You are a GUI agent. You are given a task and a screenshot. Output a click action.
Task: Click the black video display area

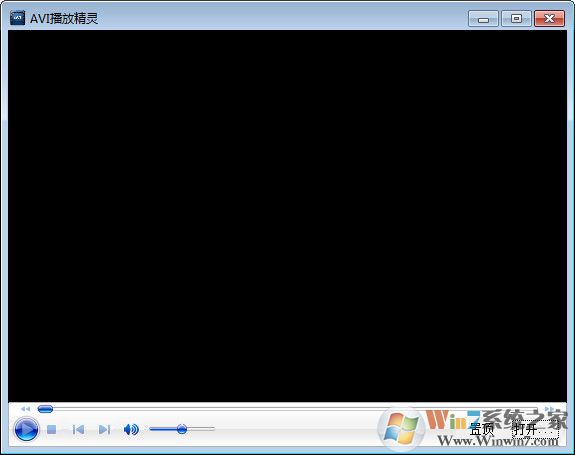pos(288,216)
